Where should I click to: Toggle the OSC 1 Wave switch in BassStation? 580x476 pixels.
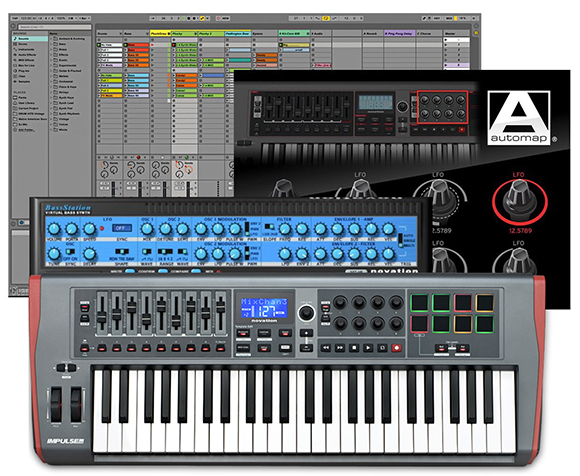click(x=147, y=251)
